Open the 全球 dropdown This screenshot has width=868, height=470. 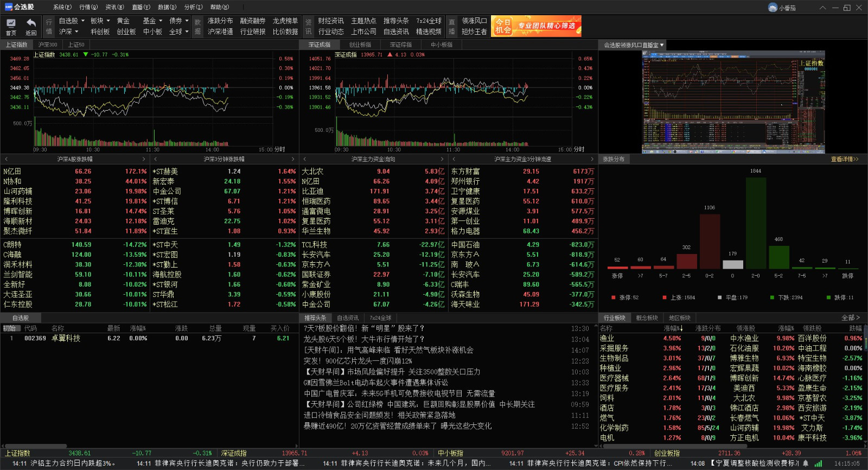[179, 31]
